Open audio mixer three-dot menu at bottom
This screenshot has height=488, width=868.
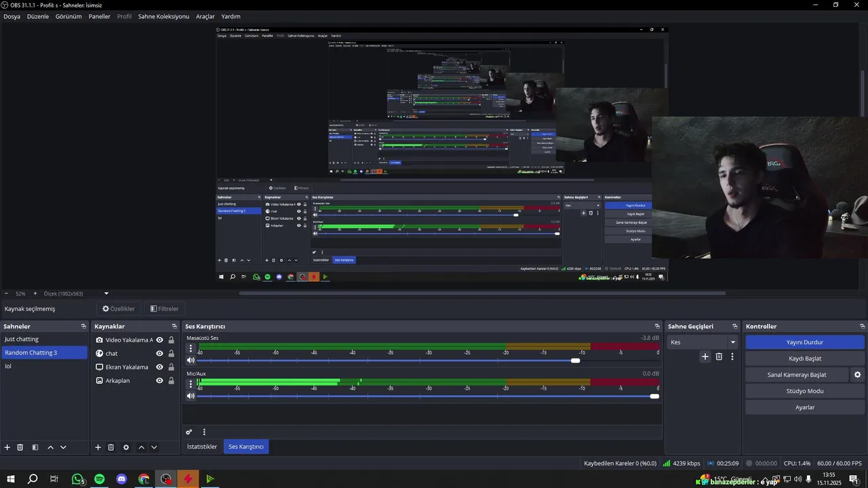(x=204, y=432)
